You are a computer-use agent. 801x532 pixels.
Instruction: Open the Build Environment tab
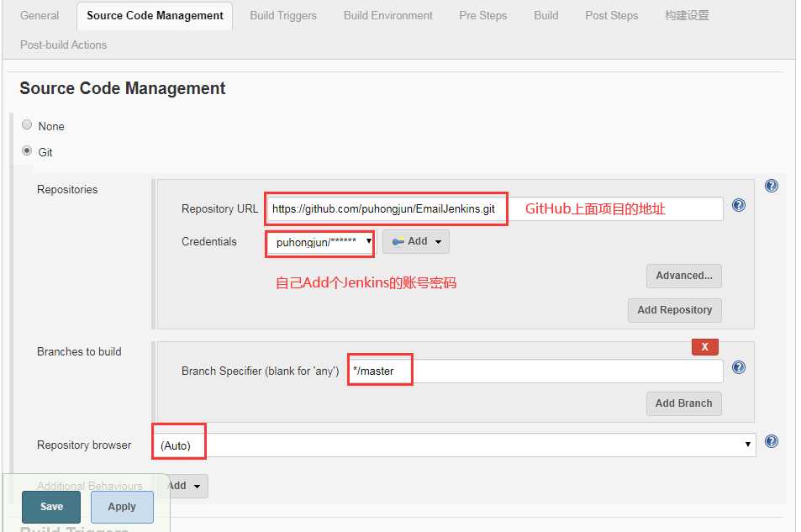(x=387, y=15)
